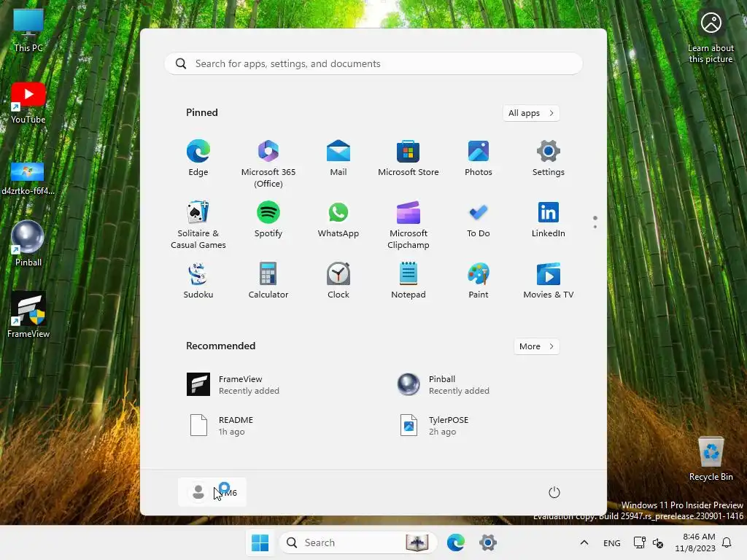The width and height of the screenshot is (747, 560).
Task: Open Spotify
Action: point(268,220)
